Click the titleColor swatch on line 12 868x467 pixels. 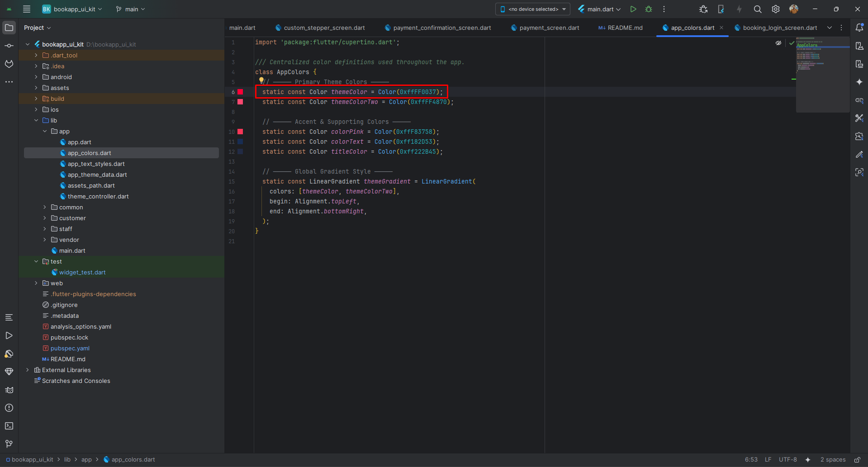(240, 151)
